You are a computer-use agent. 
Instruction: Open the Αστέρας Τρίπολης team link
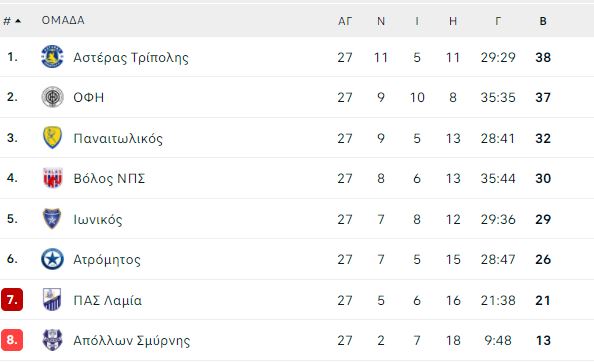[131, 57]
